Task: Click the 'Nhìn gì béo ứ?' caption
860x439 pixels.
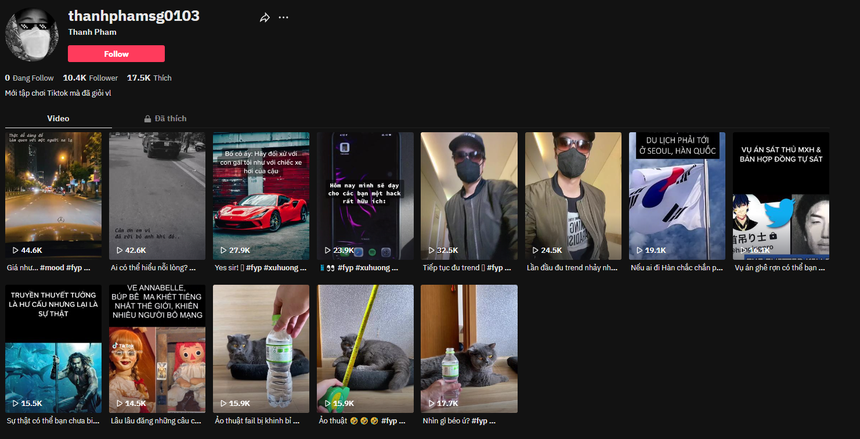Action: (468, 421)
